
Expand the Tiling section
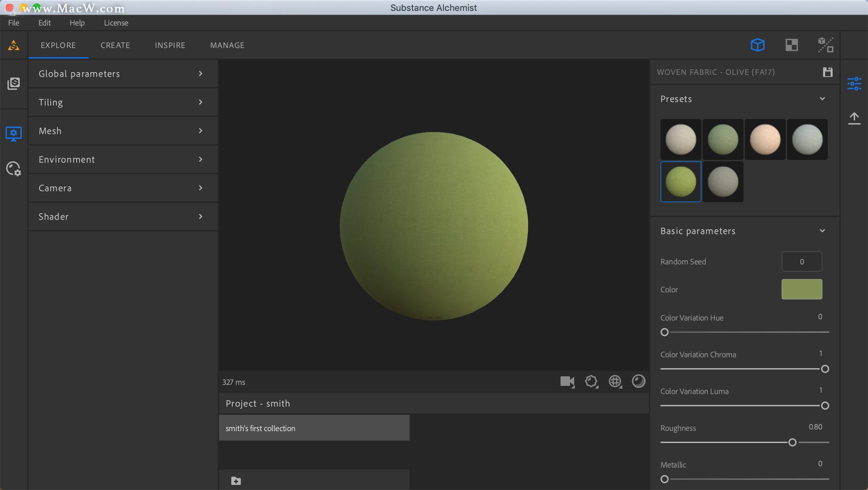tap(123, 102)
